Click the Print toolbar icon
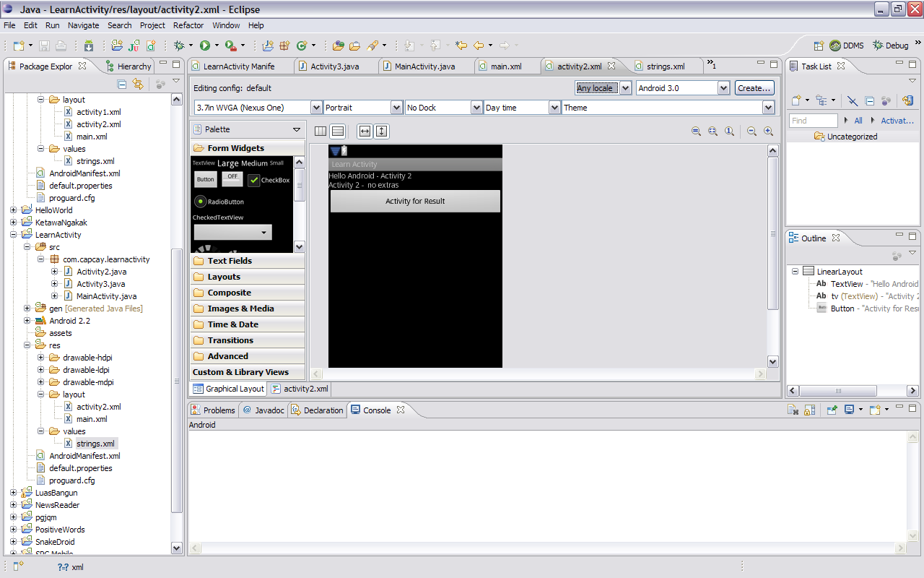The width and height of the screenshot is (924, 578). (61, 46)
